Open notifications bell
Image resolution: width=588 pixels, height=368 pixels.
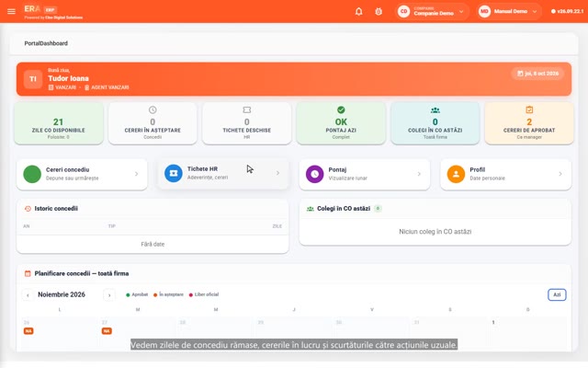(x=359, y=11)
